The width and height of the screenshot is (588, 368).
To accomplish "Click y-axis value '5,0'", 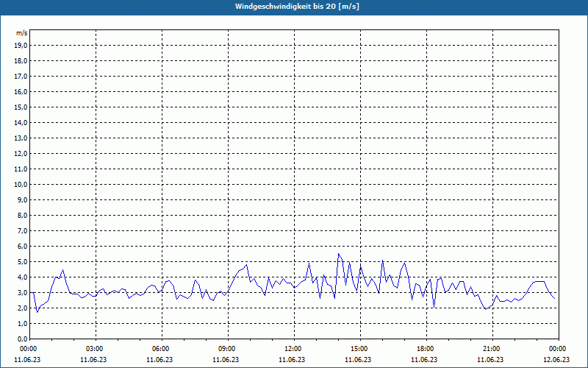I will pyautogui.click(x=22, y=262).
